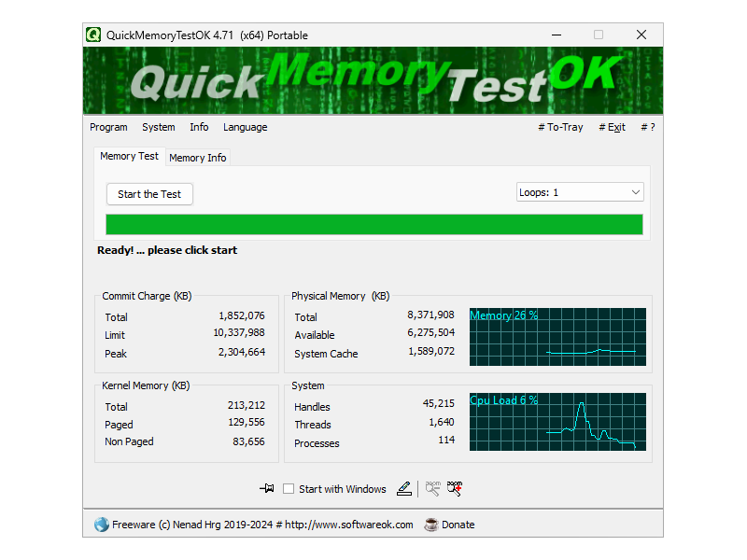Viewport: 747px width, 560px height.
Task: Open the Info menu
Action: (x=199, y=127)
